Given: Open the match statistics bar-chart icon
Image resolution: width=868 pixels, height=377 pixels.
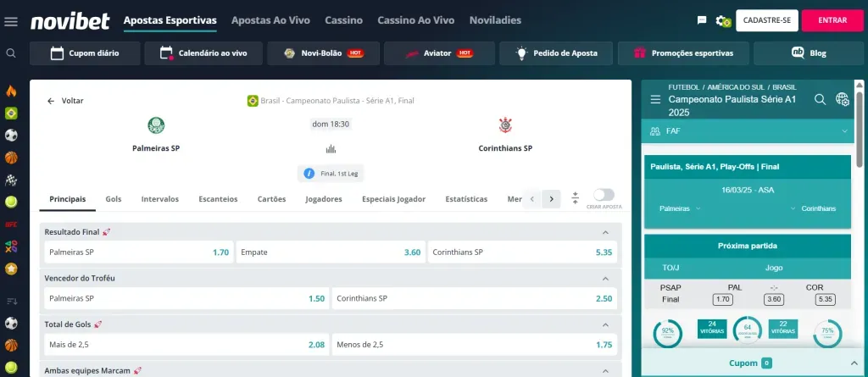Looking at the screenshot, I should 331,148.
